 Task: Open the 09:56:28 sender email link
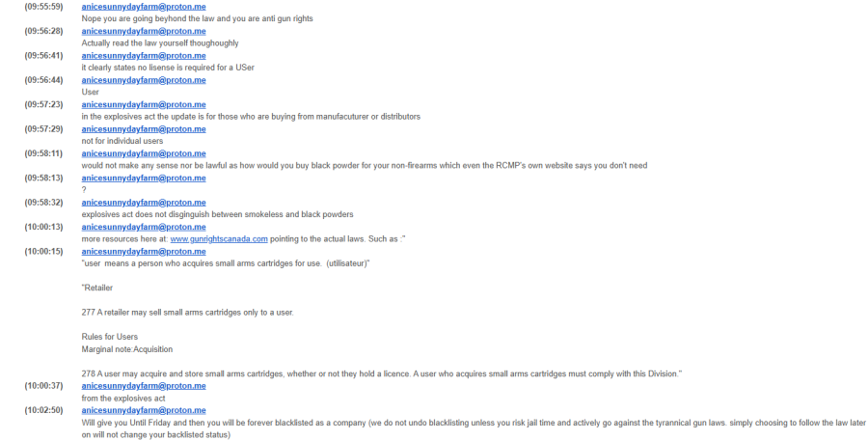[x=144, y=31]
